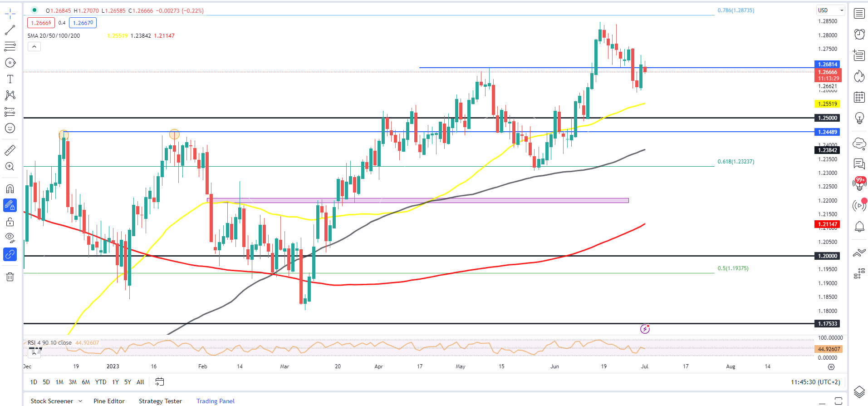Open the emoji icons tool

coord(10,128)
